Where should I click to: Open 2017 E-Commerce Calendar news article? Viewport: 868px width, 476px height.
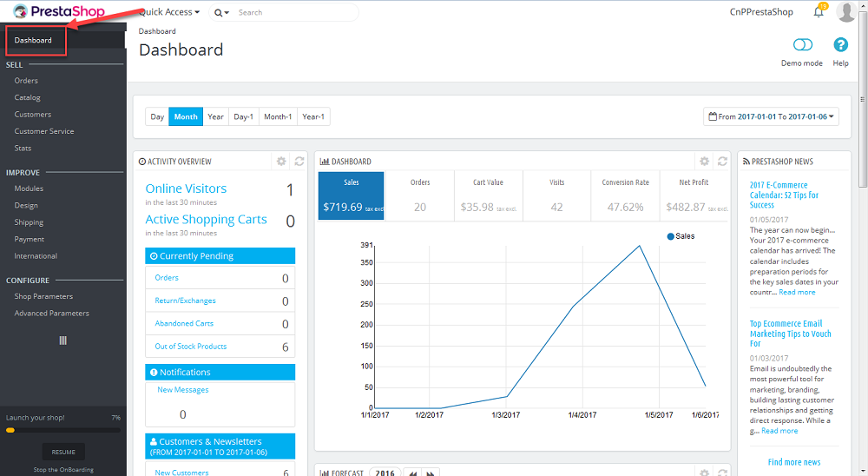tap(784, 195)
